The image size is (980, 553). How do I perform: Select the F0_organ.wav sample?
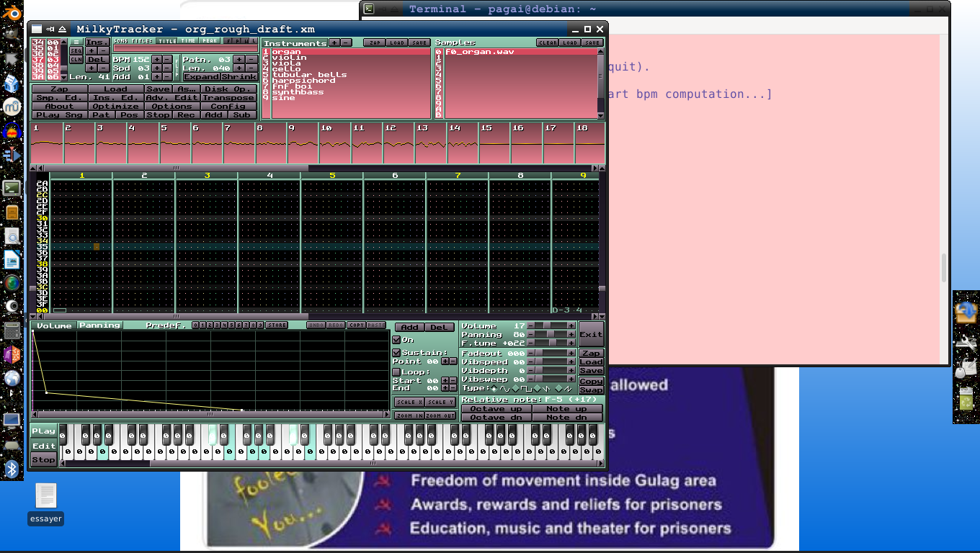point(520,52)
